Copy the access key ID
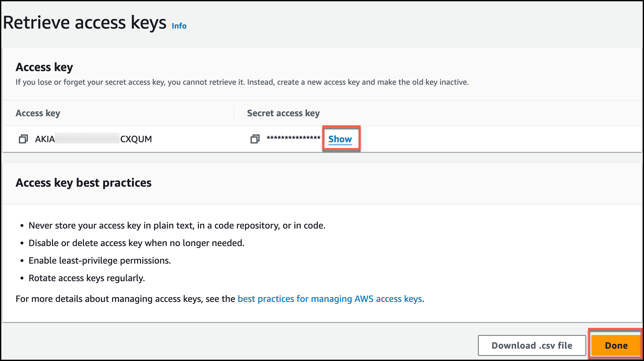 coord(23,139)
